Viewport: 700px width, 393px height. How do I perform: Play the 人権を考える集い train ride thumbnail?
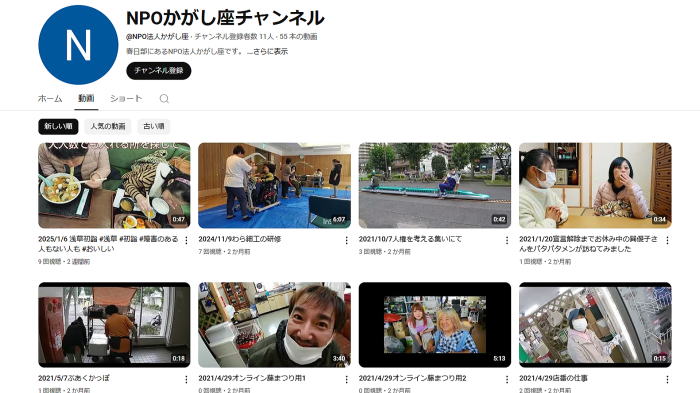[x=435, y=185]
